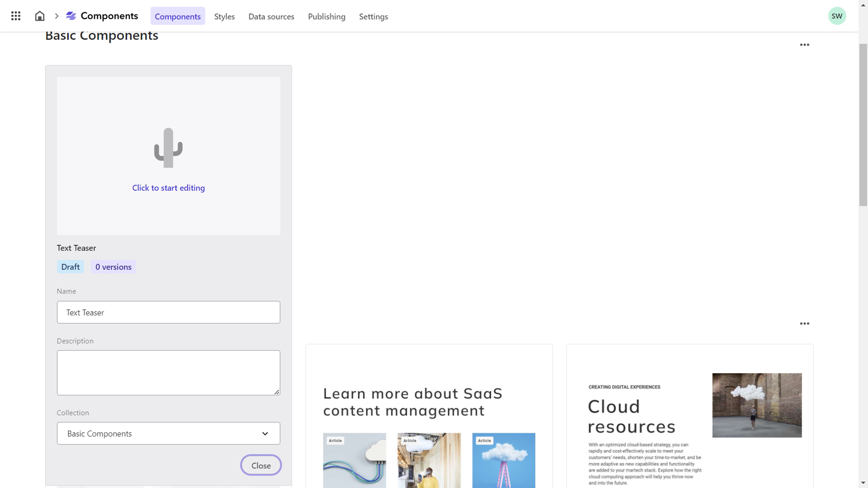Open the app launcher grid icon
Image resolution: width=868 pixels, height=488 pixels.
pyautogui.click(x=15, y=16)
